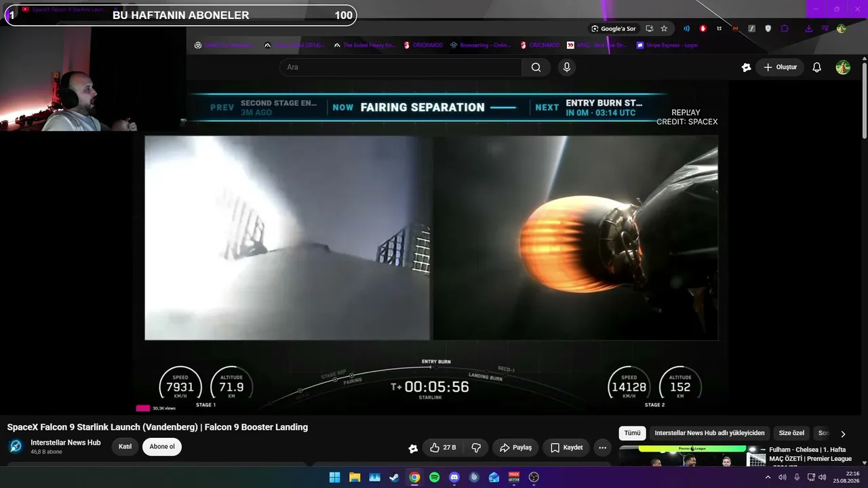Click the YouTube search magnifier button
The height and width of the screenshot is (488, 868).
click(x=536, y=67)
